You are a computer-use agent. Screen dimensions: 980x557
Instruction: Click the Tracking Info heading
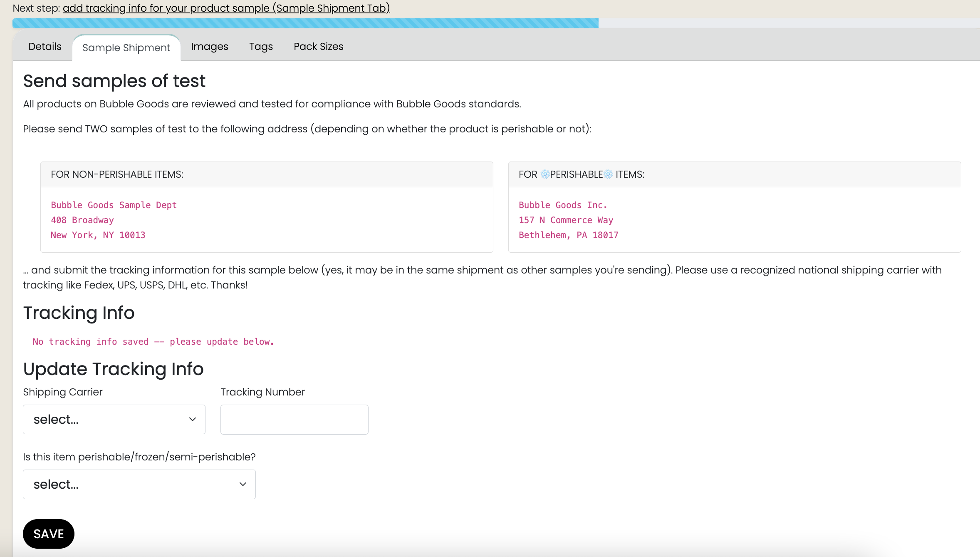point(79,313)
